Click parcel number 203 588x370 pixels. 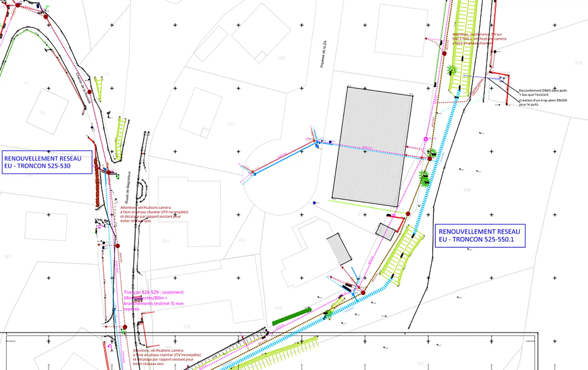coord(231,124)
